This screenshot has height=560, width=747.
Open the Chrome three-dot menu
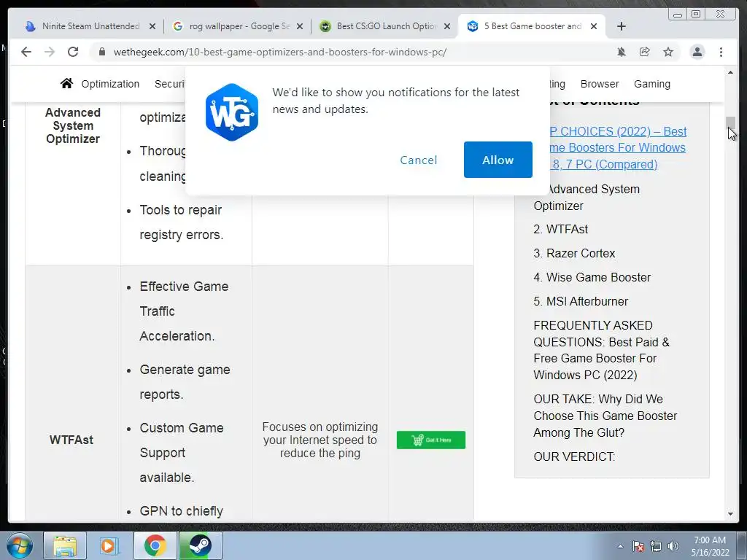coord(721,52)
